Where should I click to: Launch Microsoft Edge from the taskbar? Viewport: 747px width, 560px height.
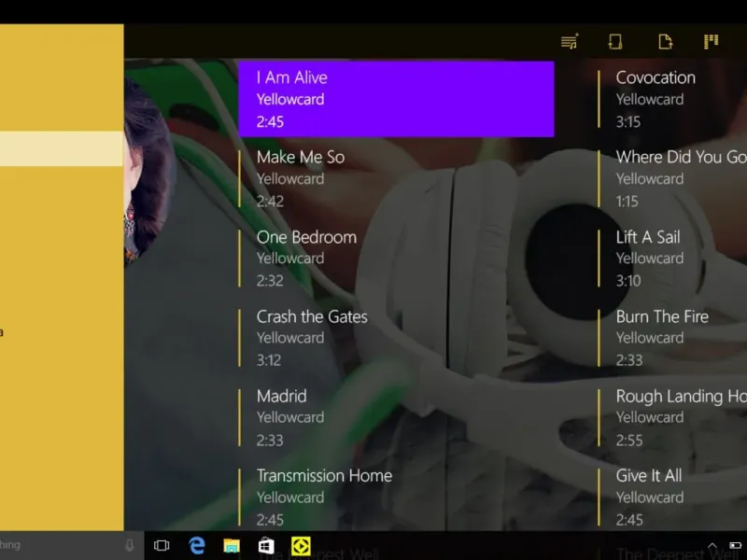pos(197,545)
